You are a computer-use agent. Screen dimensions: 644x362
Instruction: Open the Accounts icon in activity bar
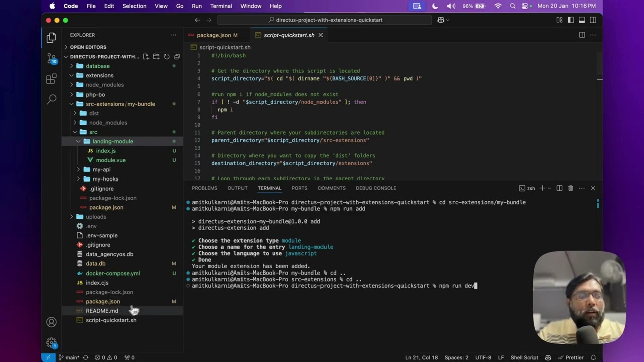[51, 322]
